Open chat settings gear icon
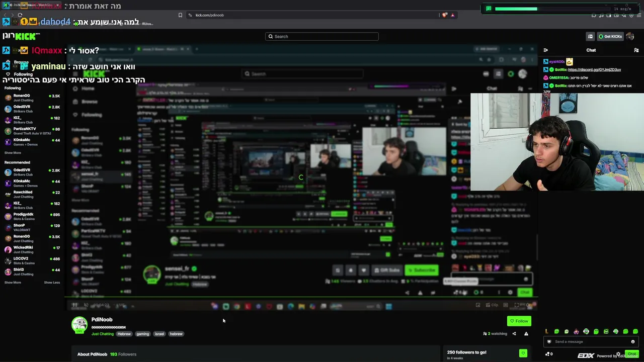The image size is (644, 362). (x=618, y=354)
